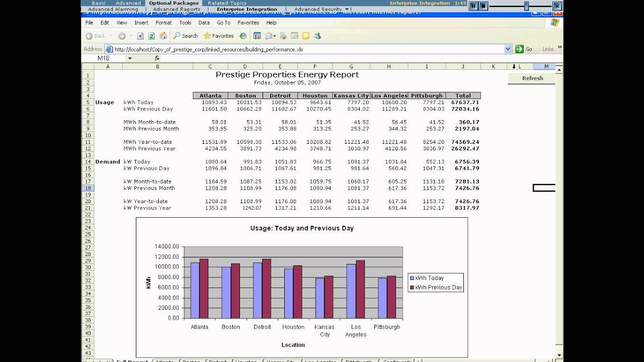Select the Advanced Security topic

click(x=319, y=9)
